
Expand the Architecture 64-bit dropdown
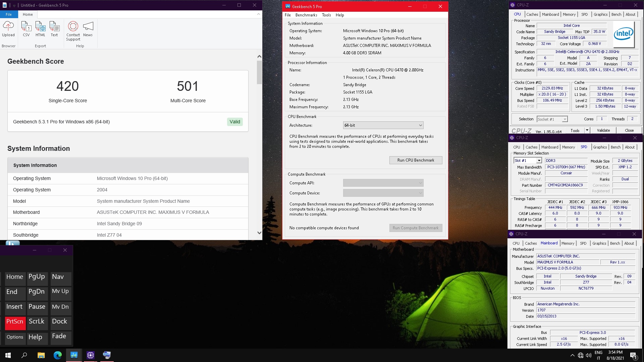[383, 125]
